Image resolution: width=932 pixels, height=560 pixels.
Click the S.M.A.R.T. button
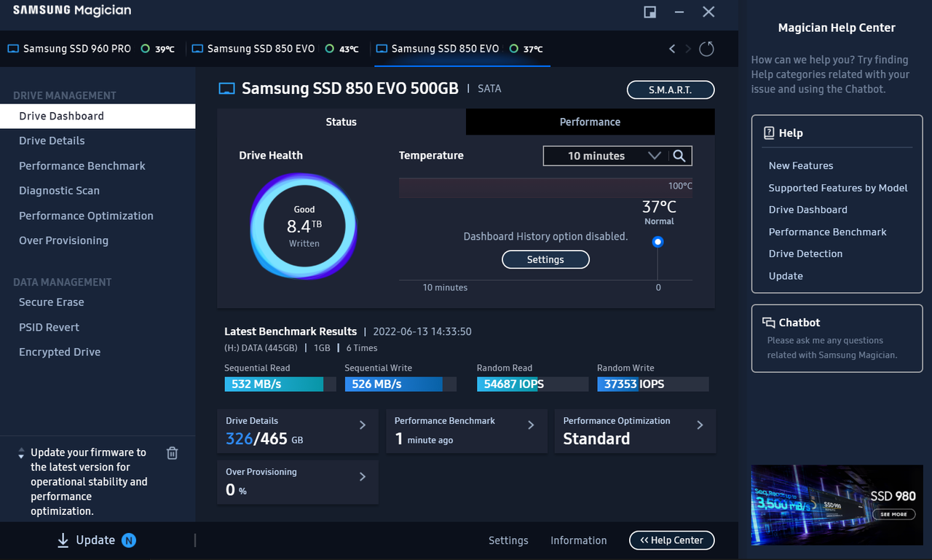pos(671,90)
